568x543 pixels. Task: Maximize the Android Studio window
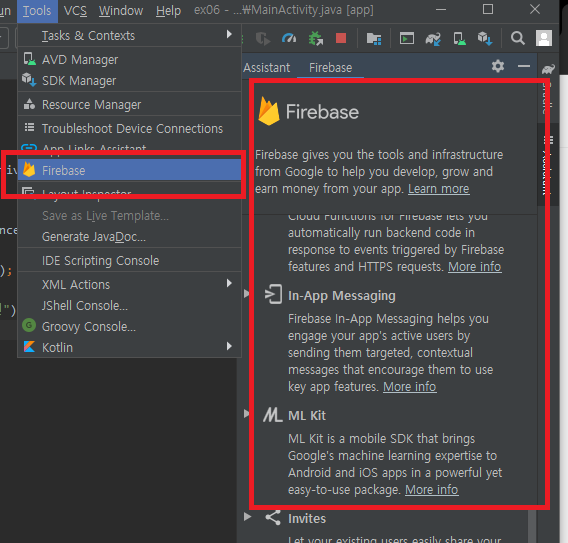[x=488, y=9]
